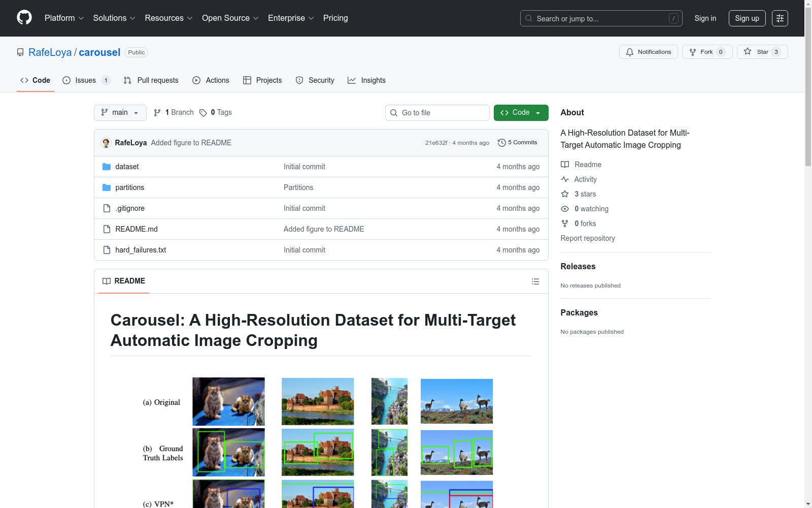Viewport: 812px width, 508px height.
Task: Click the Go to file magnifier icon
Action: click(x=394, y=113)
